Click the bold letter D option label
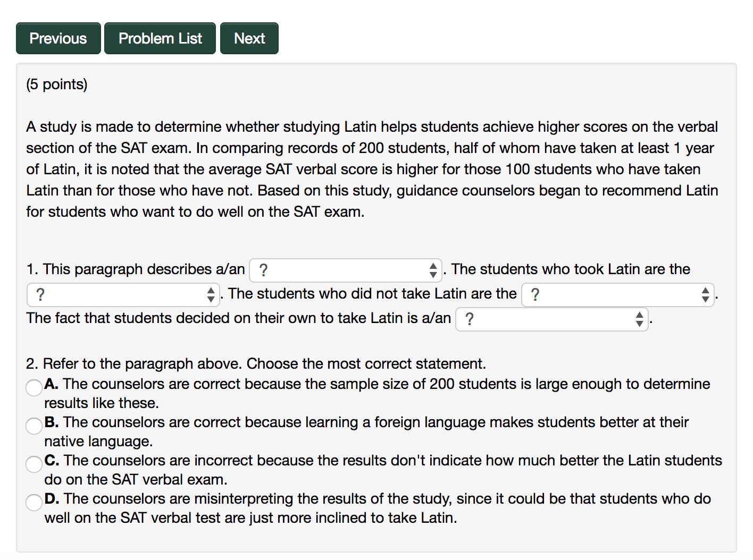 click(x=52, y=499)
